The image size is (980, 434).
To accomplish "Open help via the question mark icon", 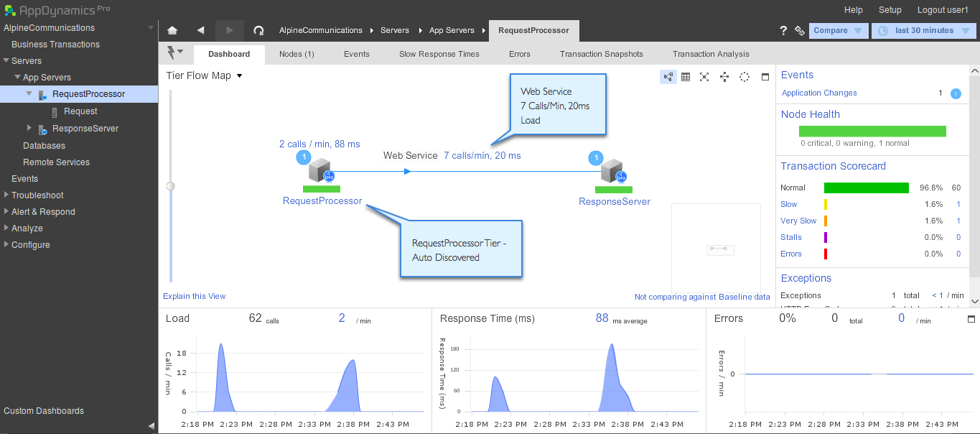I will (x=783, y=31).
